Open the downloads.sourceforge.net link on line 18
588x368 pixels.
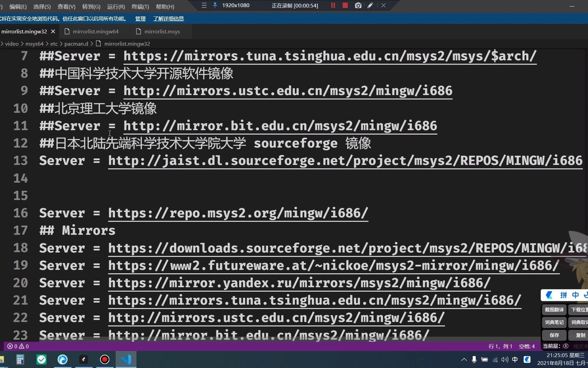tap(348, 248)
